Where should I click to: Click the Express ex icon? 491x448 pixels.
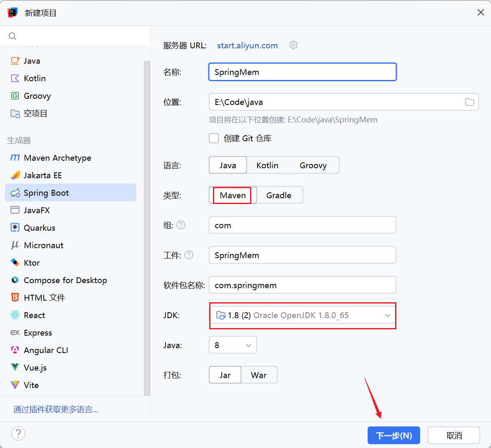[x=15, y=333]
